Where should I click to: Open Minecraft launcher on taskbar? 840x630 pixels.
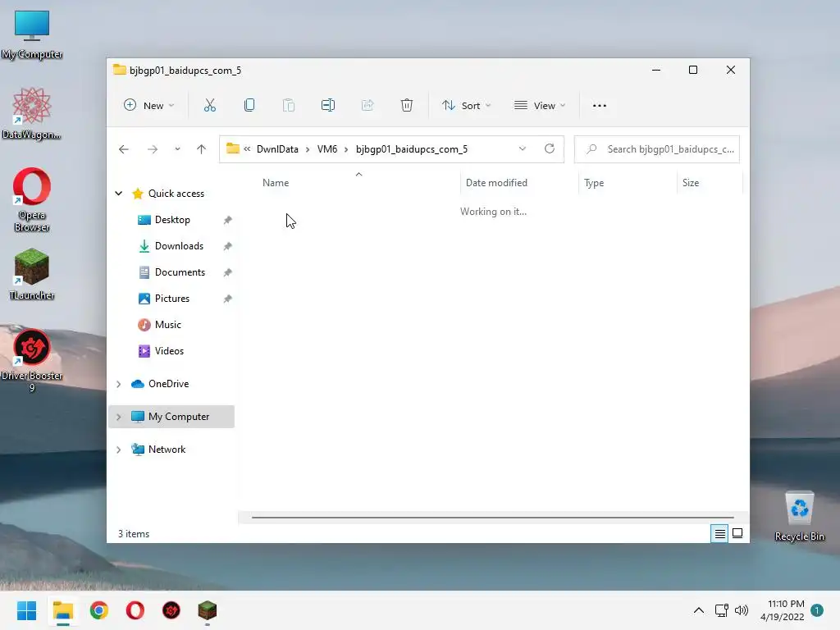208,610
